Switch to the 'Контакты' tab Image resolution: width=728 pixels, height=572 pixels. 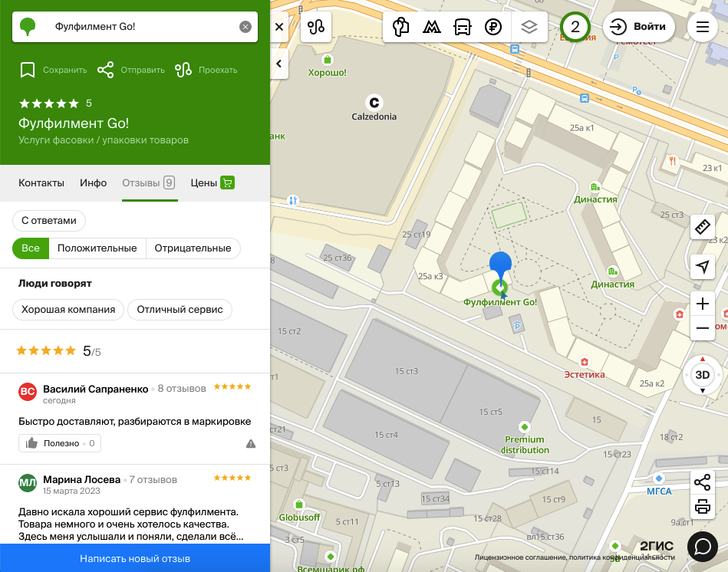(x=41, y=182)
